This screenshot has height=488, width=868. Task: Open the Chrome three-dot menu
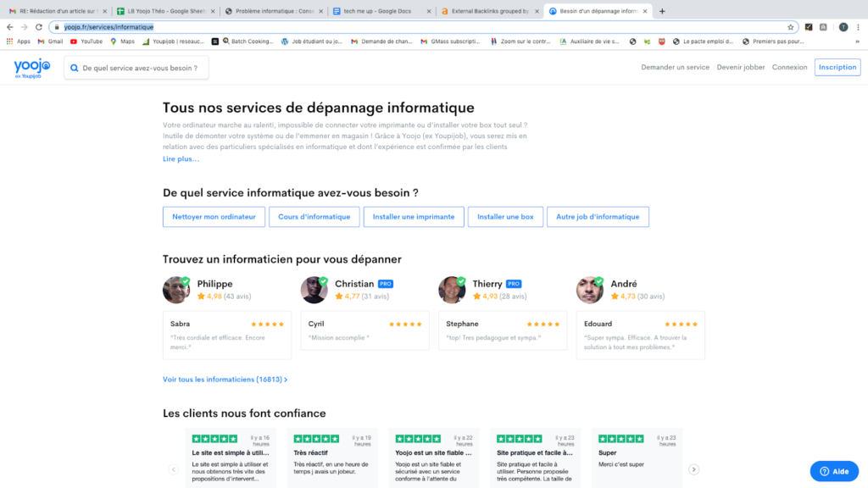pos(858,27)
